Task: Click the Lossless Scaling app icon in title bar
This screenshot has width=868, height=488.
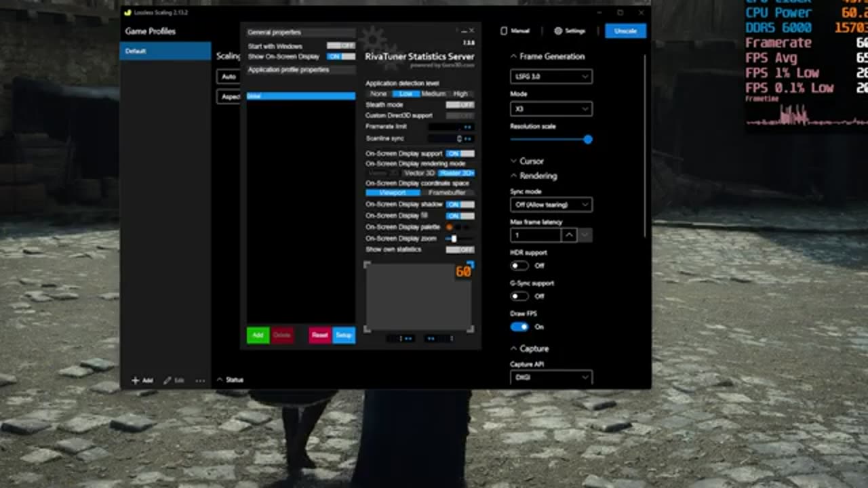Action: (x=128, y=12)
